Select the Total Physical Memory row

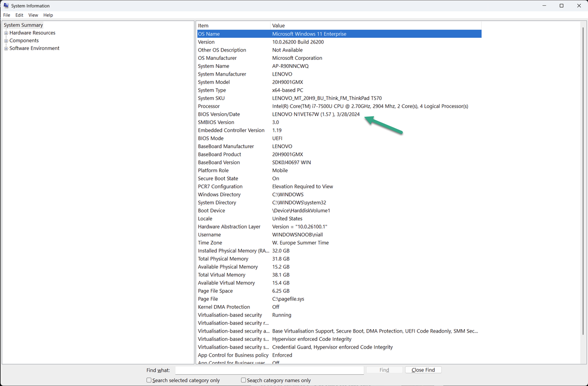pos(339,259)
